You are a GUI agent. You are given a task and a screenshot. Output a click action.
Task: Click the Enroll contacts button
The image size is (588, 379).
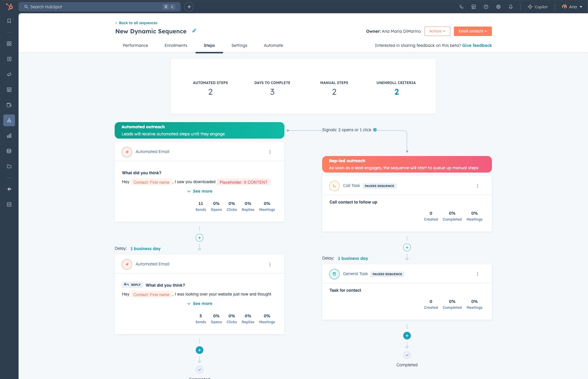click(472, 31)
